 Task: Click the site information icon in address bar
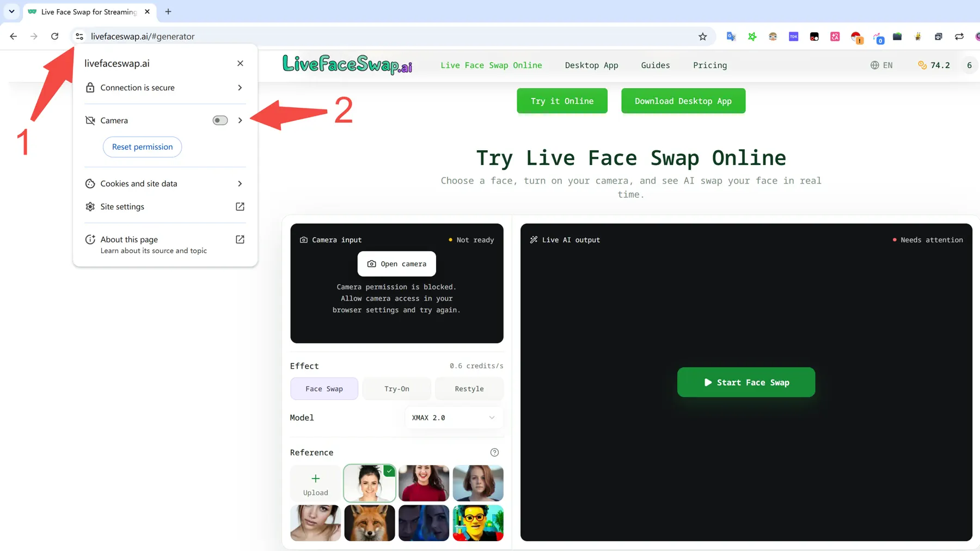click(x=79, y=36)
